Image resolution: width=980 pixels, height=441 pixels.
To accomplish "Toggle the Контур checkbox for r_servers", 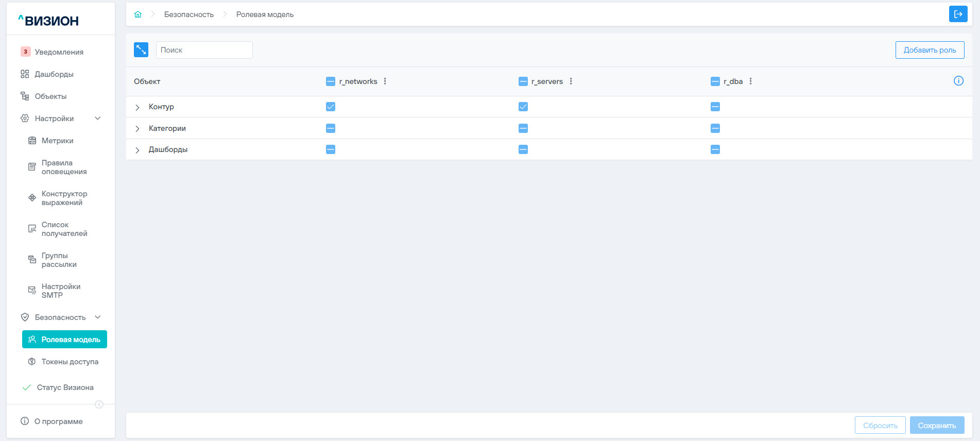I will (523, 107).
